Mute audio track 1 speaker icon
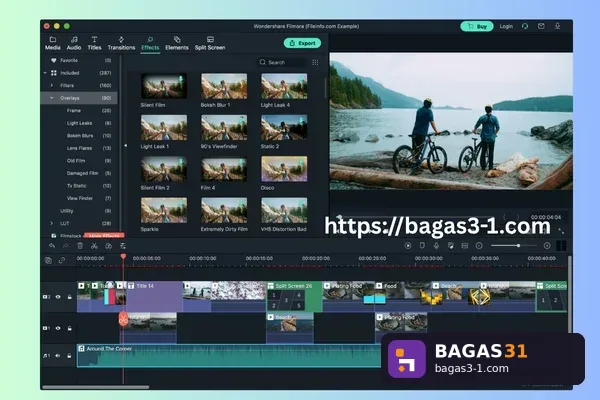The width and height of the screenshot is (600, 400). [x=58, y=356]
